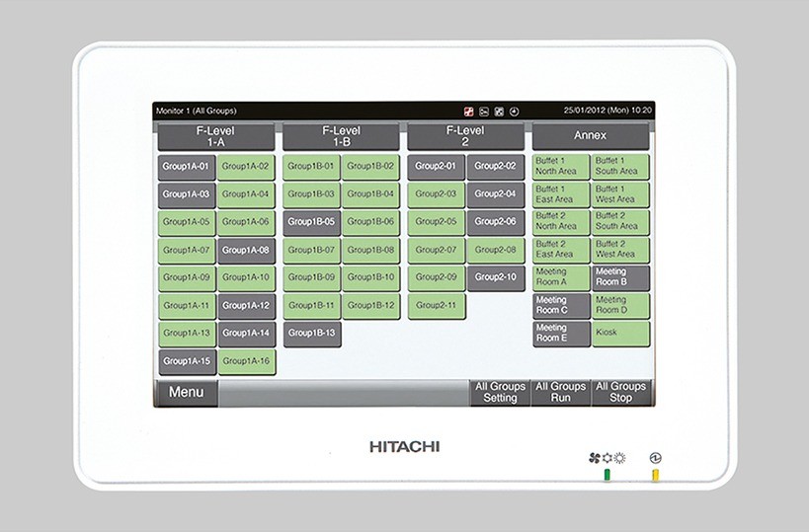Select Buffet 2 West Area tile

(x=620, y=250)
